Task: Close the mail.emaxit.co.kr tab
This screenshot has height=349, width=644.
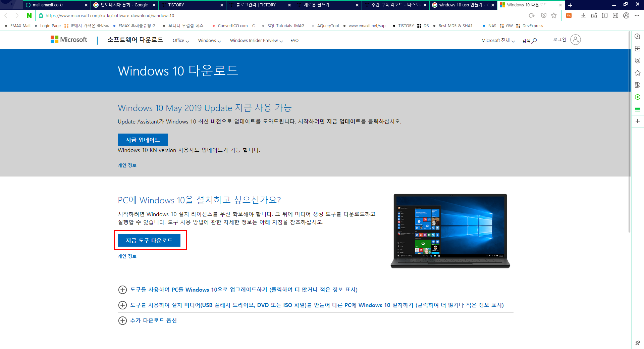Action: tap(86, 5)
